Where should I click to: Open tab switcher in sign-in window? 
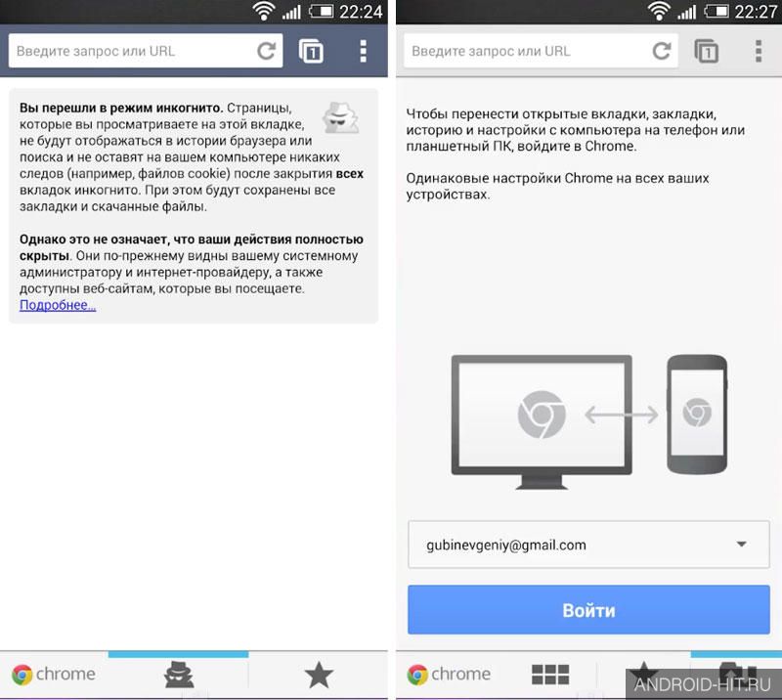(x=707, y=51)
